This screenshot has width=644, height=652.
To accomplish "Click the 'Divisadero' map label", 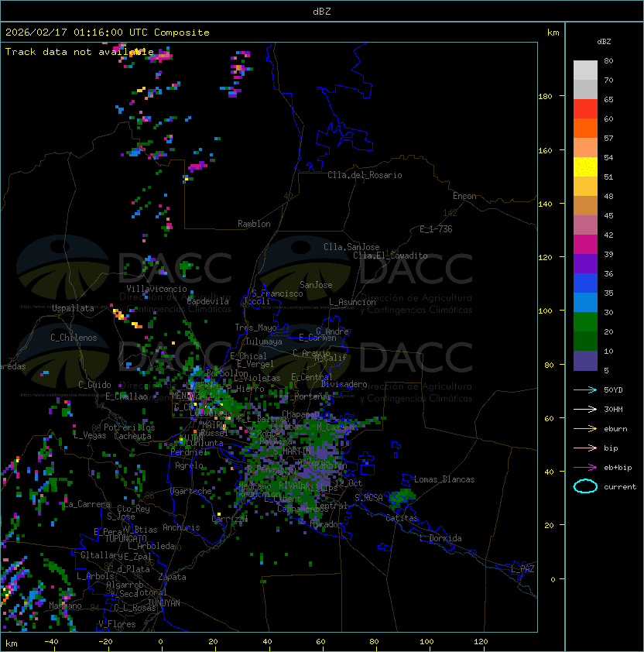I will tap(344, 384).
